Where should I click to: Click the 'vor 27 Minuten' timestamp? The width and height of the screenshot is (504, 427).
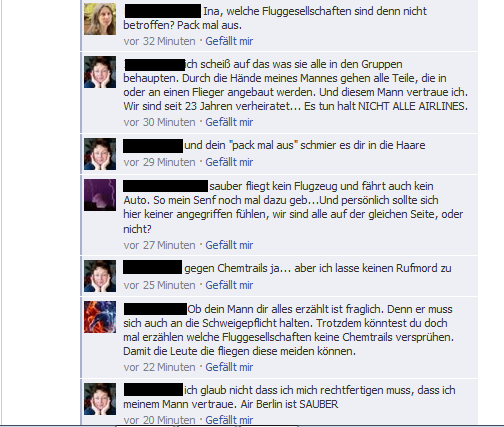[x=159, y=245]
